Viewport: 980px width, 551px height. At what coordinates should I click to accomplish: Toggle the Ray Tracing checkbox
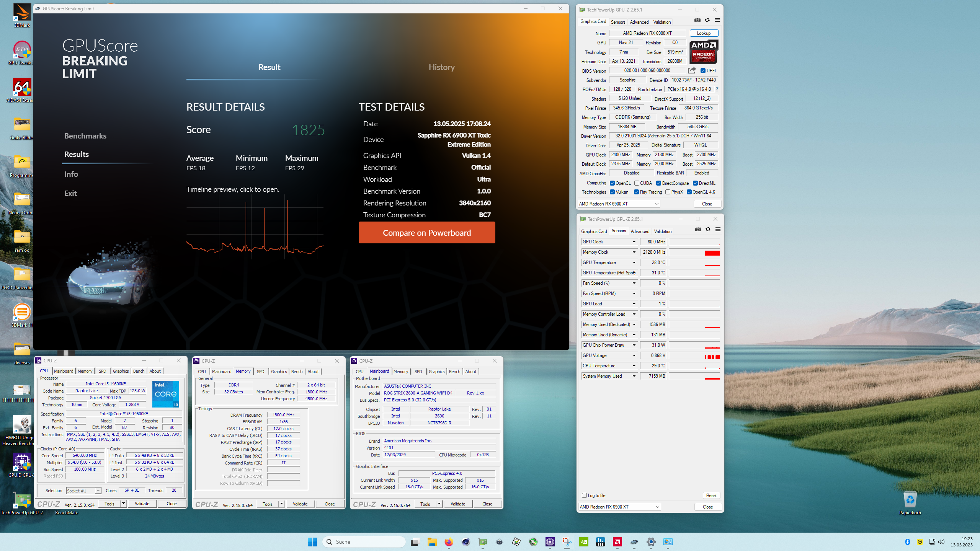click(x=636, y=192)
